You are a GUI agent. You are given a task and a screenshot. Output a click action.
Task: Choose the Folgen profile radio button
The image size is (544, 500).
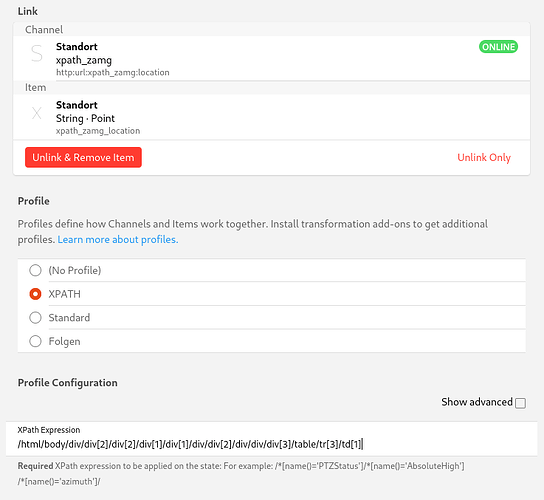coord(35,341)
